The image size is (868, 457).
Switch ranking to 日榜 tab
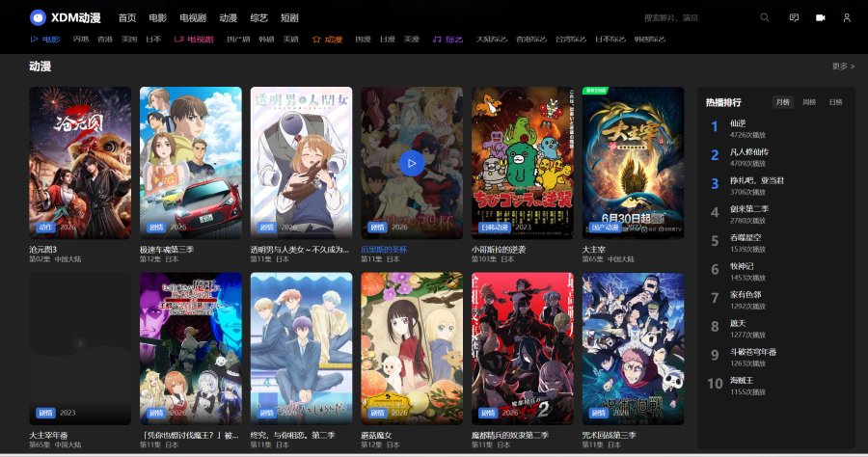click(835, 102)
